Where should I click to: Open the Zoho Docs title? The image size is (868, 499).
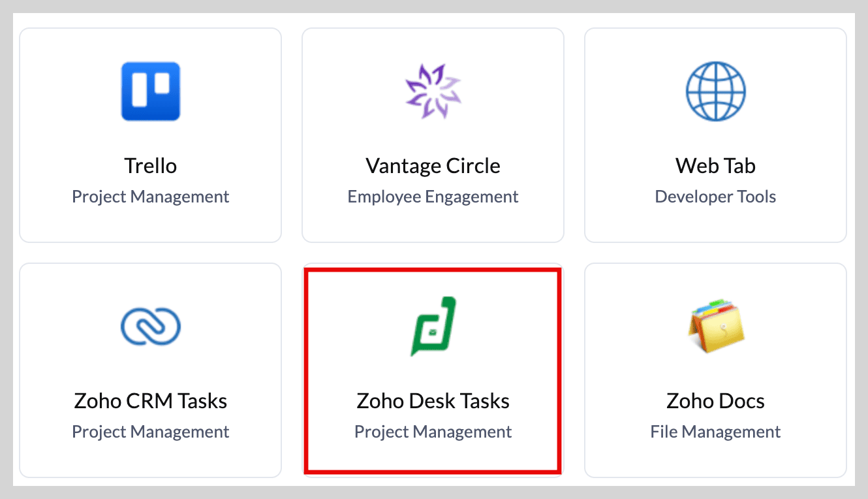coord(715,401)
